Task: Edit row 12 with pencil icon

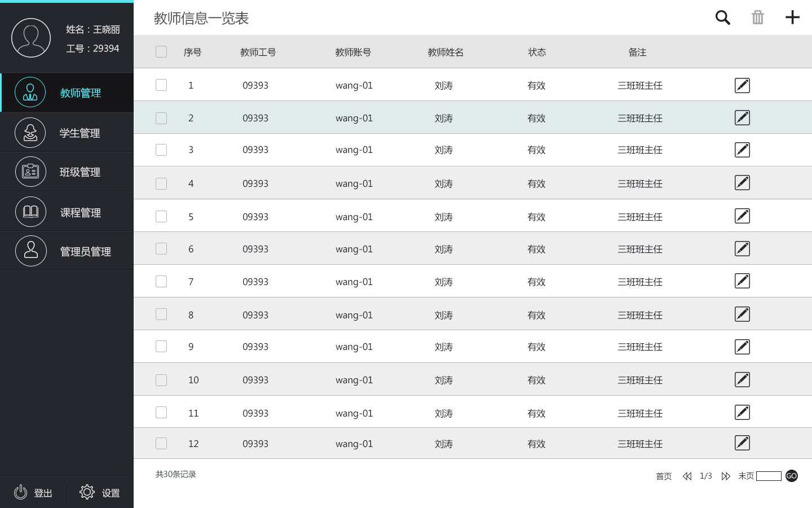Action: pyautogui.click(x=742, y=443)
